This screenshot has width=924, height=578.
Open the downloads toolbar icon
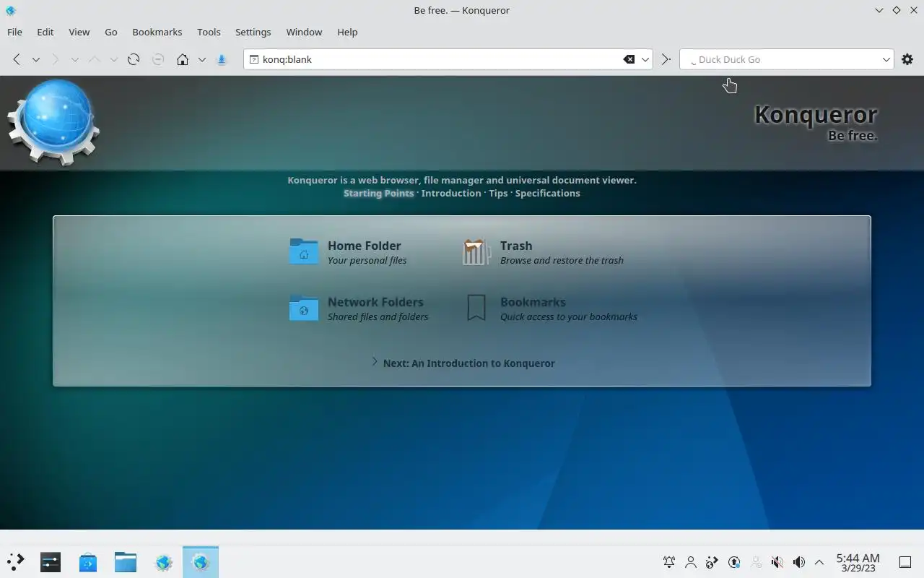coord(222,59)
